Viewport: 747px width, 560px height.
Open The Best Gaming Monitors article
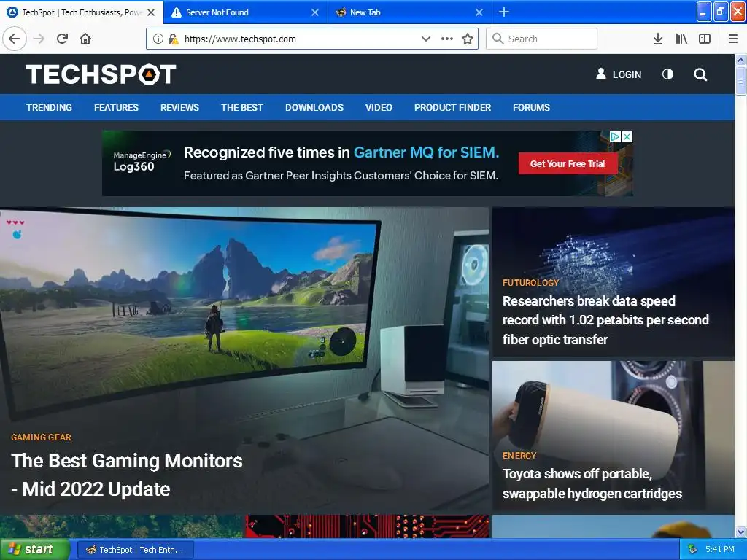point(127,475)
